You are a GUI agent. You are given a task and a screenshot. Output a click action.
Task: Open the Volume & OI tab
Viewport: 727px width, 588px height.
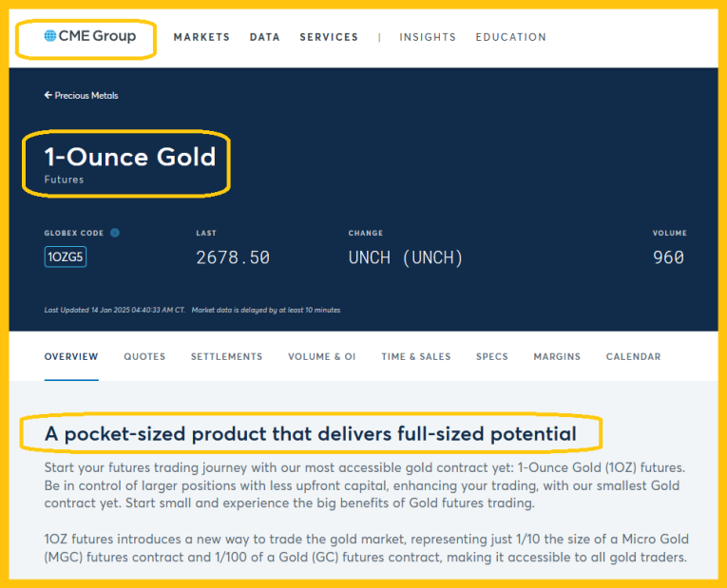click(321, 357)
